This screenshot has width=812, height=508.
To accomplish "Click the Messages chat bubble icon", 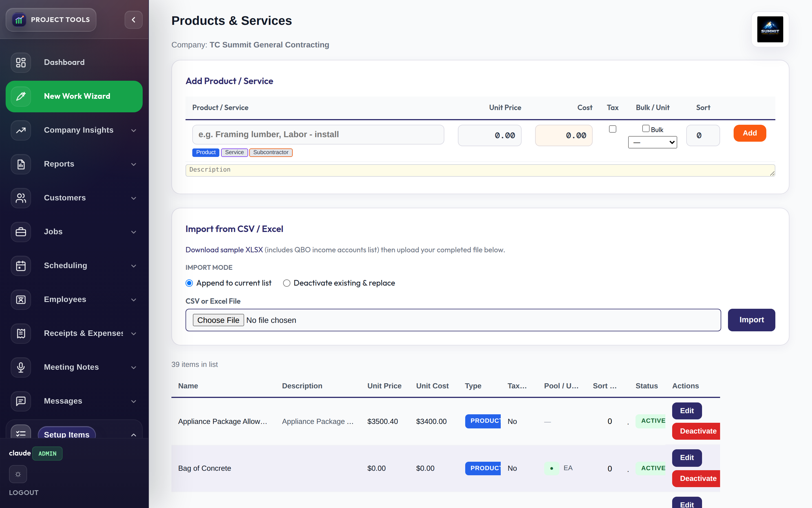I will (21, 401).
